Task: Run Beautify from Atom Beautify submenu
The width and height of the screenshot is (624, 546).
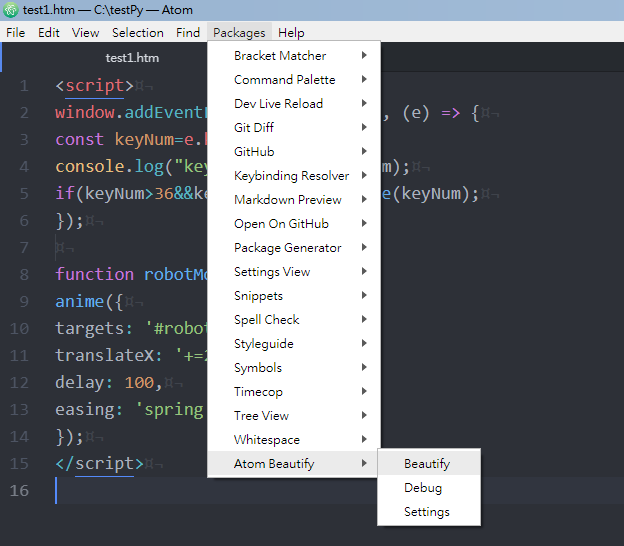Action: 429,464
